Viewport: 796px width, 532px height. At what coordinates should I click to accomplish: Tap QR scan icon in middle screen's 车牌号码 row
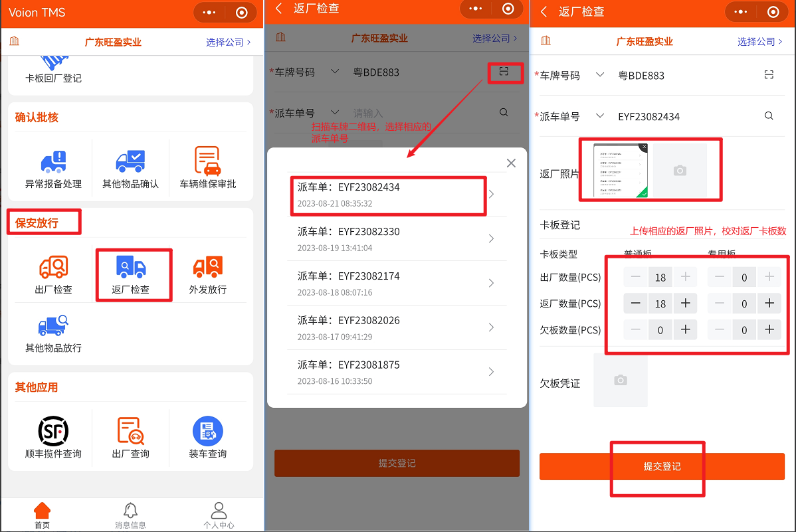(504, 72)
